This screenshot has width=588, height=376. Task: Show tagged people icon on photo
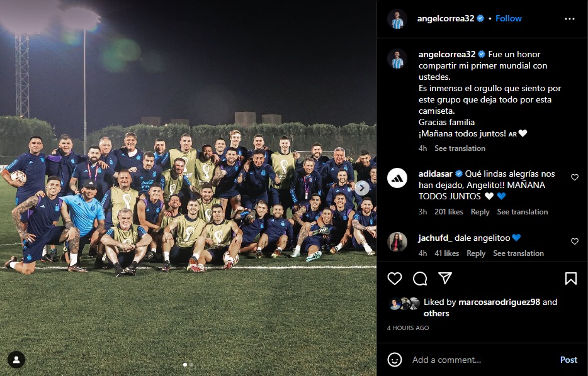(x=16, y=360)
